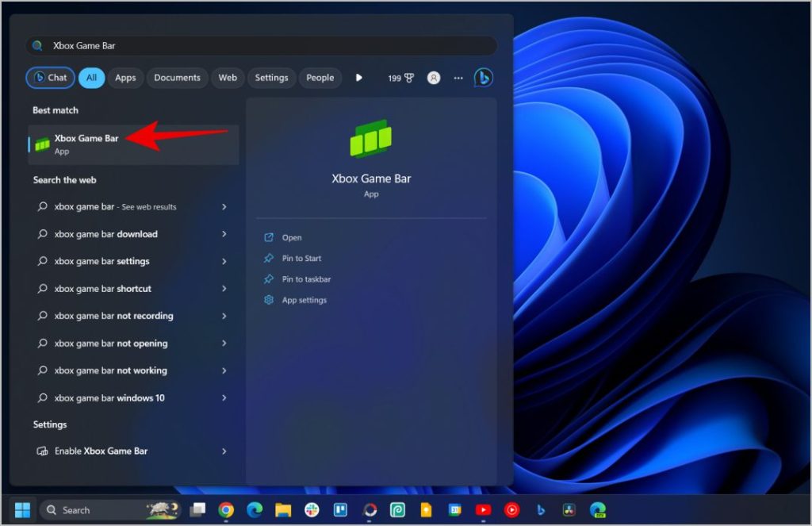This screenshot has width=812, height=526.
Task: Open the Windows Start button
Action: point(22,510)
